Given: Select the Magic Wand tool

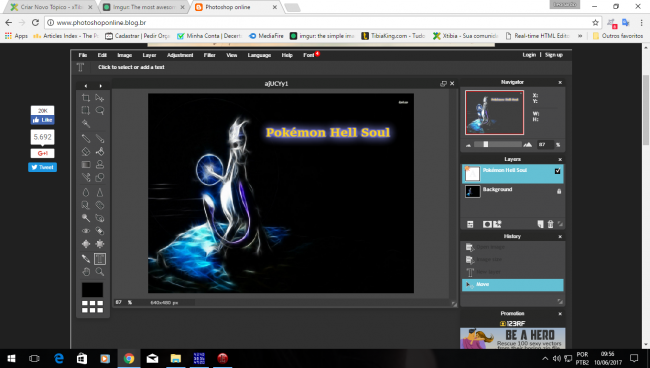Looking at the screenshot, I should pos(86,123).
